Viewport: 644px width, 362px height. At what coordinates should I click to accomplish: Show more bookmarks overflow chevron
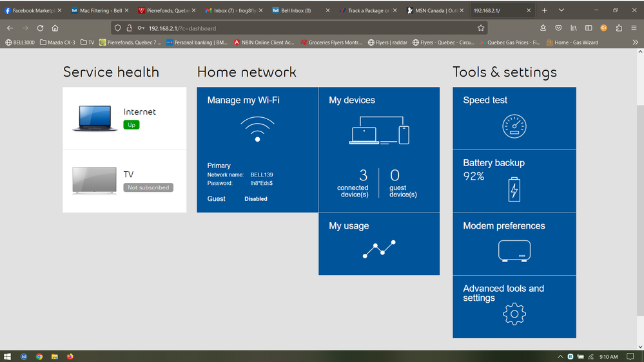click(x=635, y=43)
